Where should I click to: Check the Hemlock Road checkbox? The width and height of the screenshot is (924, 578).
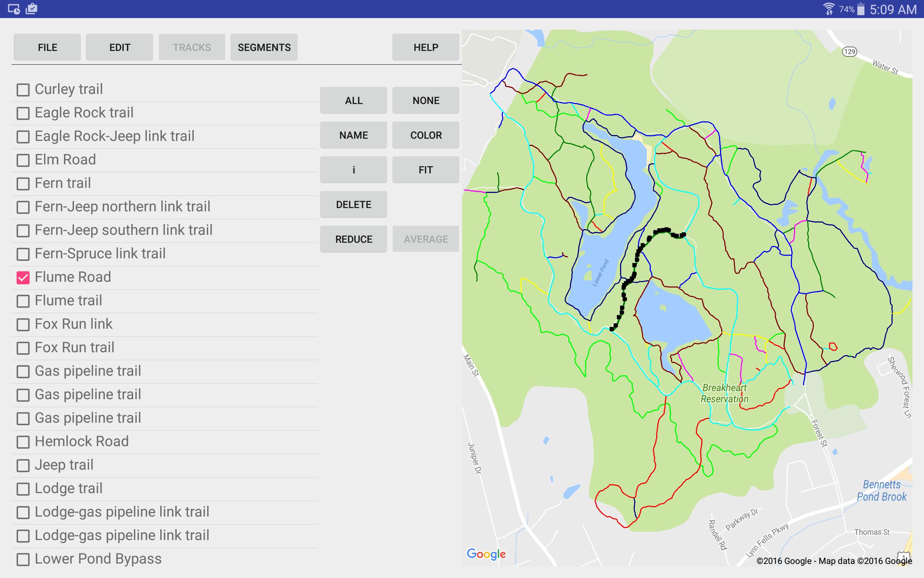pyautogui.click(x=23, y=442)
